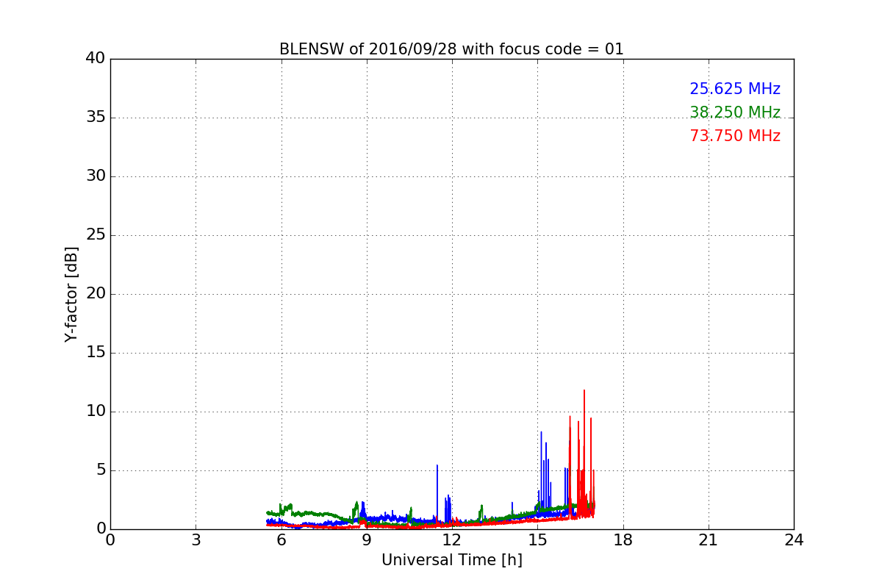
Task: Click the tallest blue spike just after 15 h
Action: point(542,434)
